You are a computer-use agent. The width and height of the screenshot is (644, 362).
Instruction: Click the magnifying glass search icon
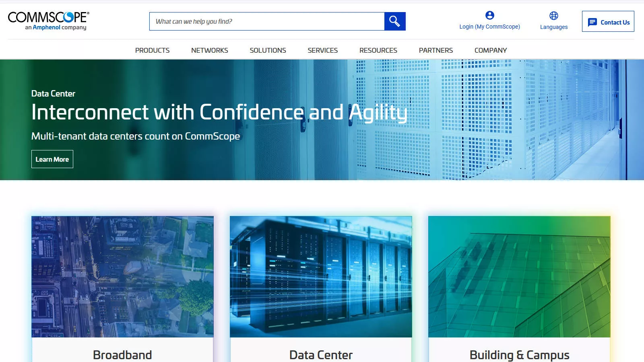tap(394, 21)
